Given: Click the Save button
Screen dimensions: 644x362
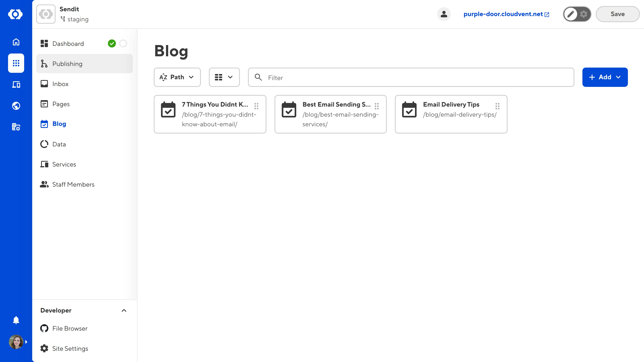Looking at the screenshot, I should (617, 14).
